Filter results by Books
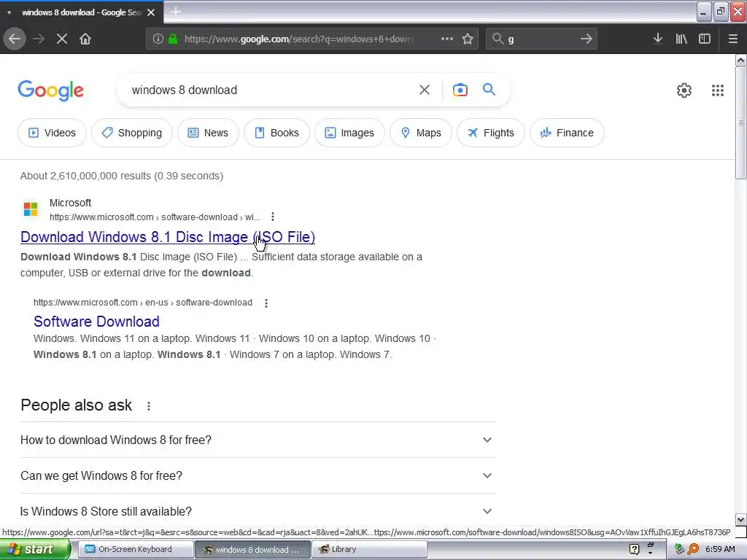747x560 pixels. pyautogui.click(x=276, y=133)
